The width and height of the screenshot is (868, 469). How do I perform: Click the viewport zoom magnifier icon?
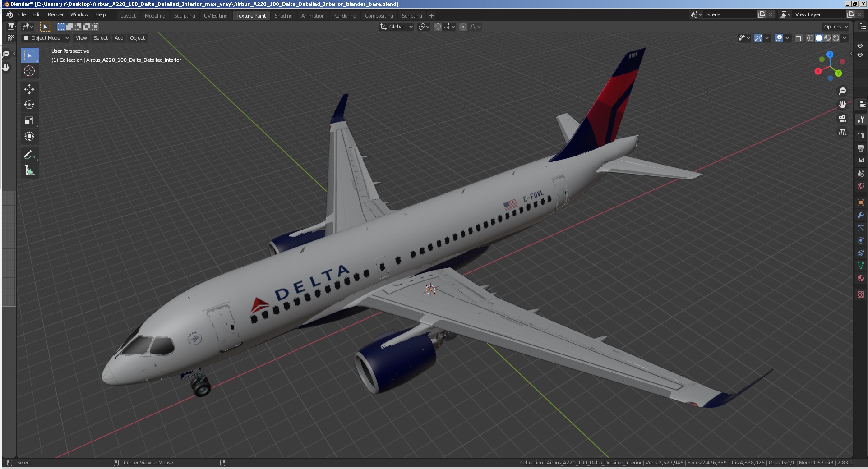(842, 91)
